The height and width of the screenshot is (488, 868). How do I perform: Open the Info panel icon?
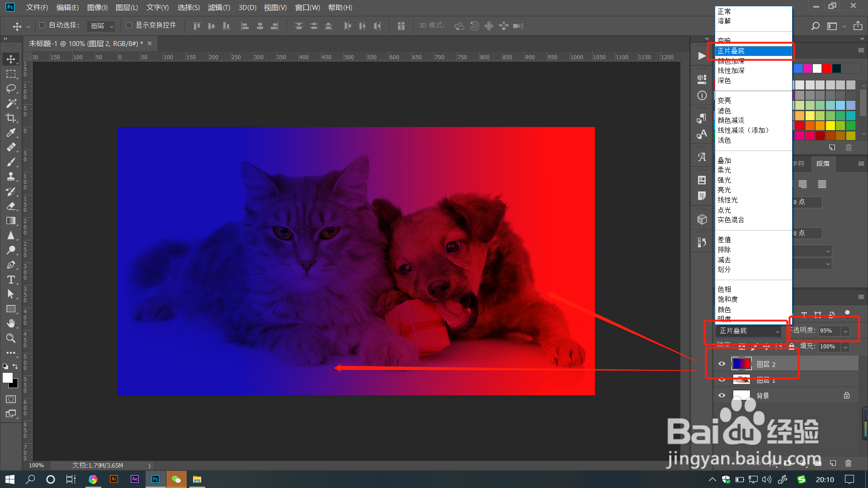[x=702, y=95]
